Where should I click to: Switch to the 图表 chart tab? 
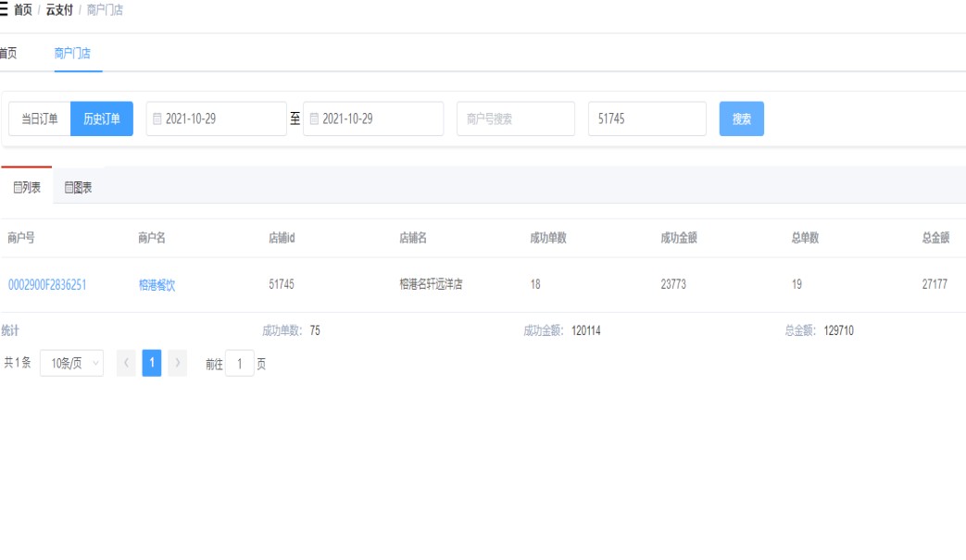click(x=78, y=188)
